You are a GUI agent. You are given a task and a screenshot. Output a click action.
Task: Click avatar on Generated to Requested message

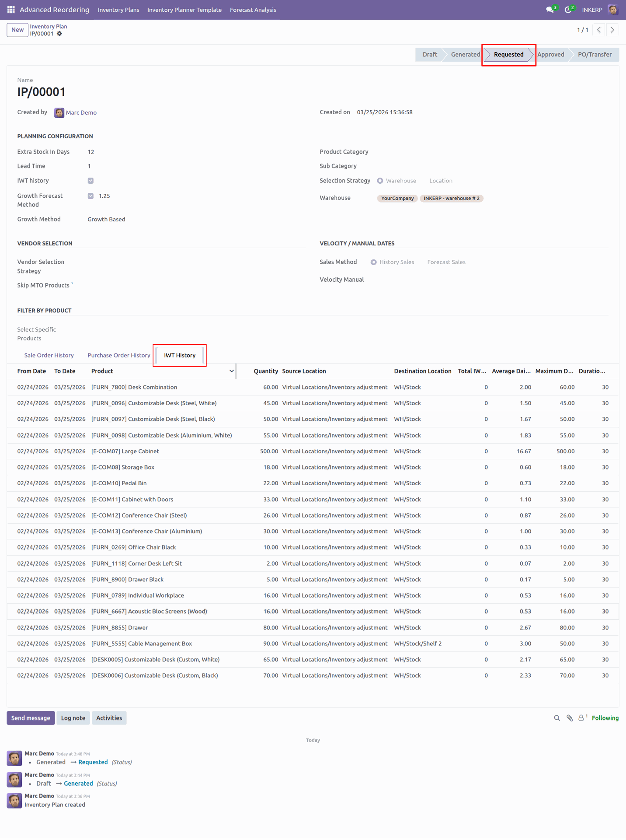14,758
